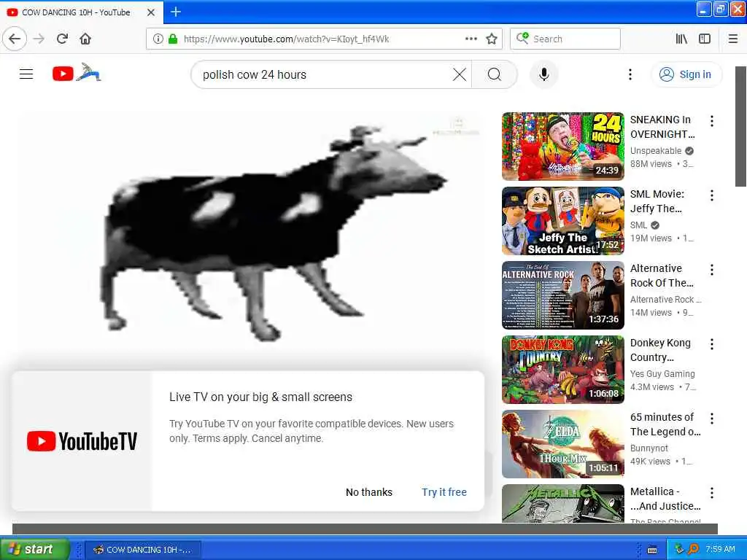Screen dimensions: 747x560
Task: Open the Firefox hamburger application menu
Action: pyautogui.click(x=733, y=39)
